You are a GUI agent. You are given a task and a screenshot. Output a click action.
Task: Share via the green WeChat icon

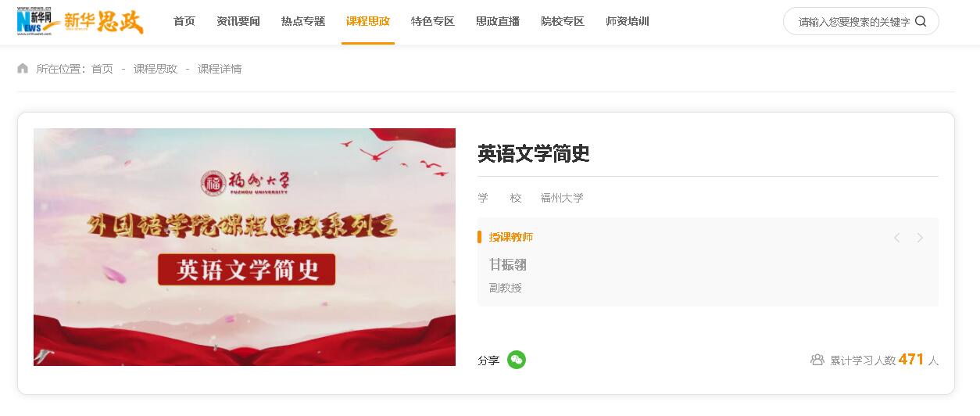(517, 360)
